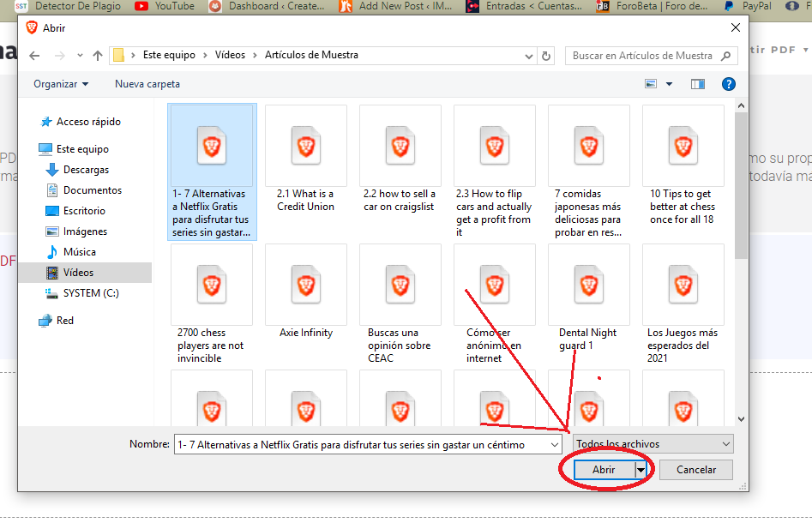Click the Buscar en Artículos de Muestra field
This screenshot has width=812, height=523.
pos(643,56)
